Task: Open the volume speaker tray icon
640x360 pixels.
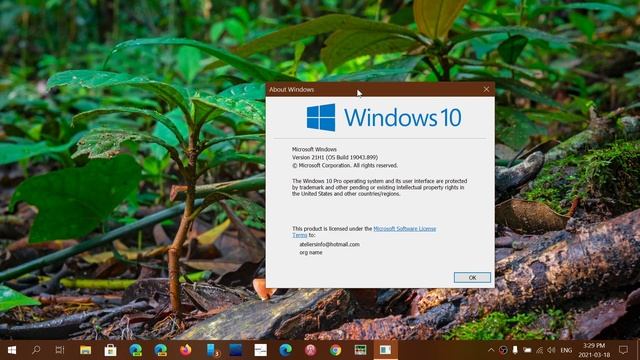Action: 551,350
